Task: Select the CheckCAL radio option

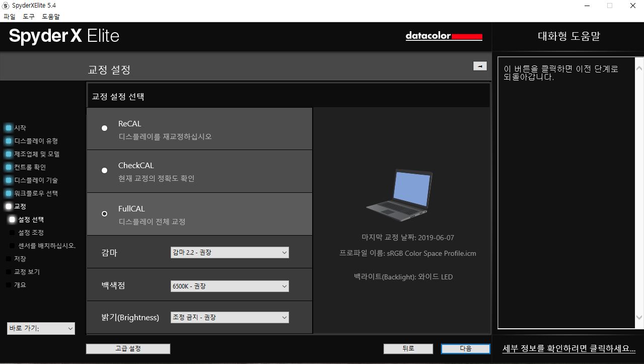Action: tap(104, 171)
